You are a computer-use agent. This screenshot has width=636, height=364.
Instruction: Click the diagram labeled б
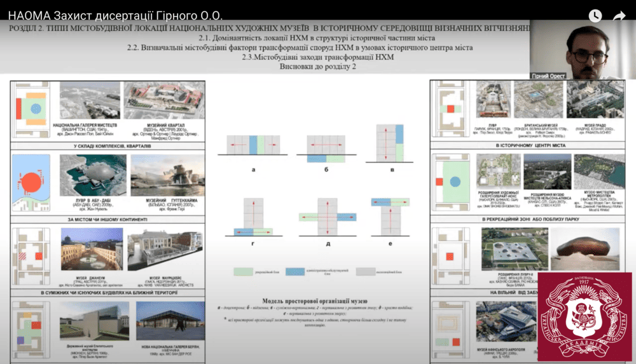[x=326, y=149]
